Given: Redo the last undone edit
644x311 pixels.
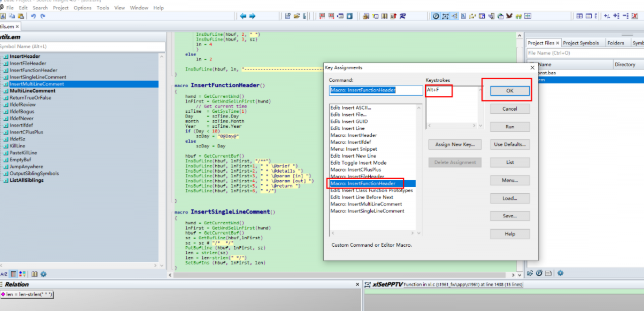Looking at the screenshot, I should (43, 16).
